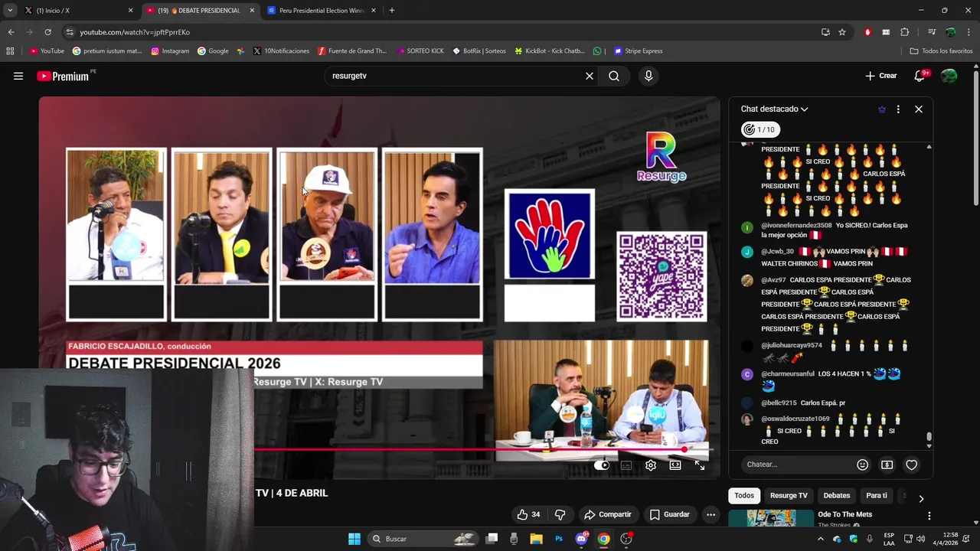Save video with Guardar button
This screenshot has width=980, height=551.
[670, 515]
